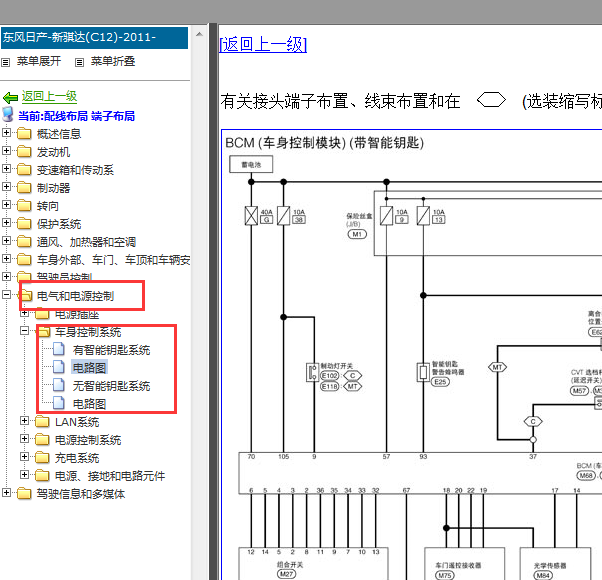Expand the 驾驶信息和多媒体 tree node

click(x=6, y=493)
